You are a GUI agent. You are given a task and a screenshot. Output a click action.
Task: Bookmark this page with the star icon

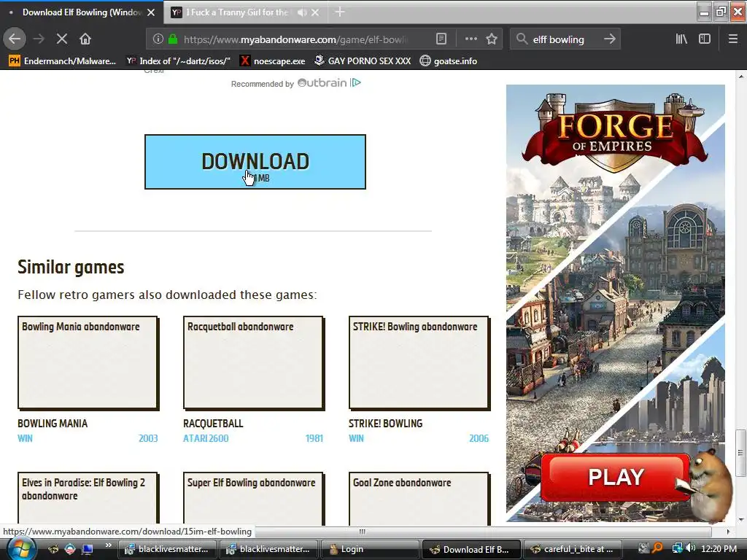pos(492,39)
